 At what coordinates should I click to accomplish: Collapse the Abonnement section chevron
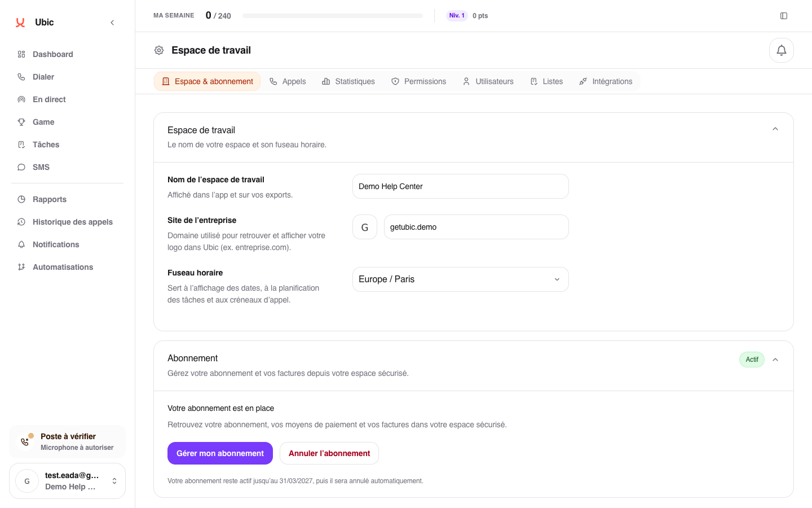click(x=775, y=360)
